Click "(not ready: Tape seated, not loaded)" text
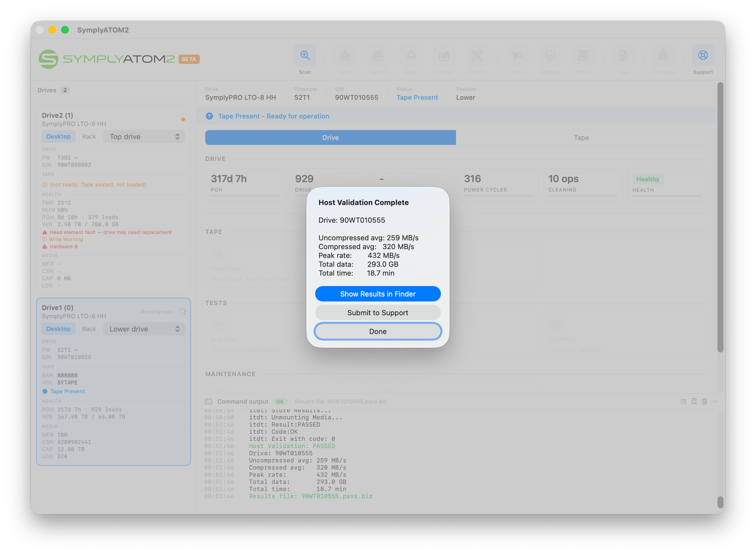Viewport: 756px width, 555px height. pyautogui.click(x=98, y=184)
